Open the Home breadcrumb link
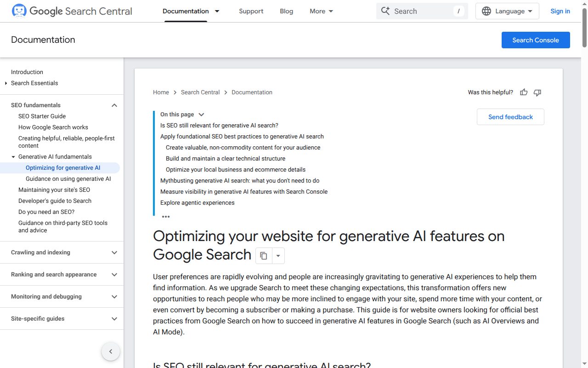The image size is (588, 368). (x=161, y=92)
